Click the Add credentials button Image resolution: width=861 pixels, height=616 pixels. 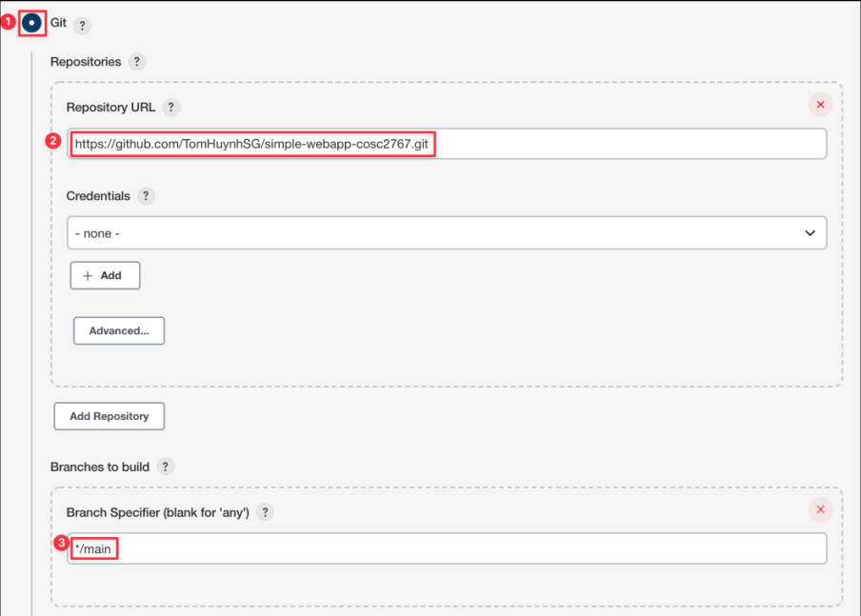tap(105, 275)
